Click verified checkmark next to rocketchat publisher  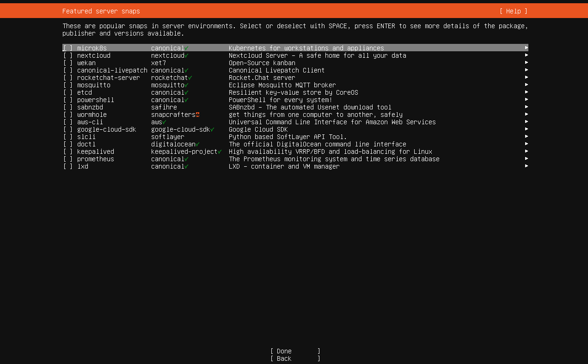(190, 78)
